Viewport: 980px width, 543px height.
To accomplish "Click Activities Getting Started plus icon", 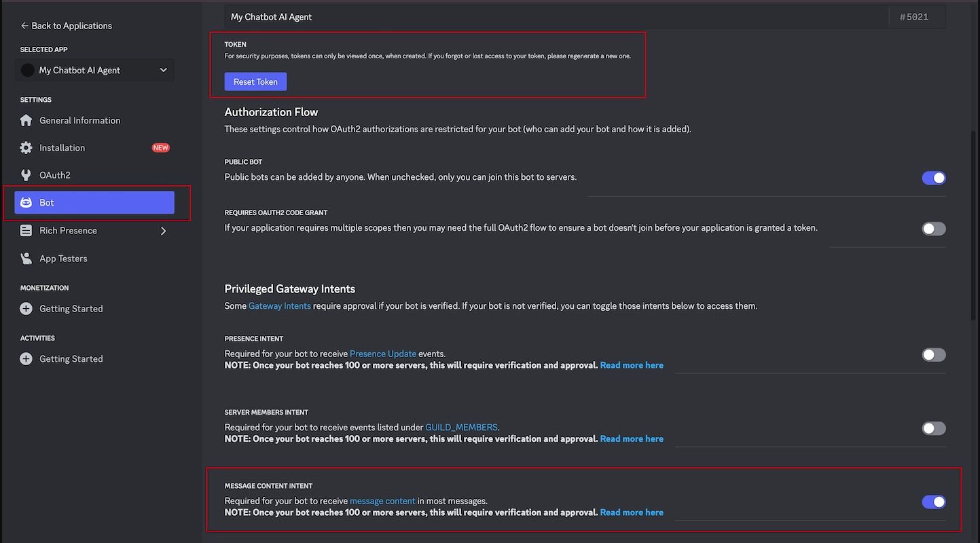I will (x=25, y=358).
